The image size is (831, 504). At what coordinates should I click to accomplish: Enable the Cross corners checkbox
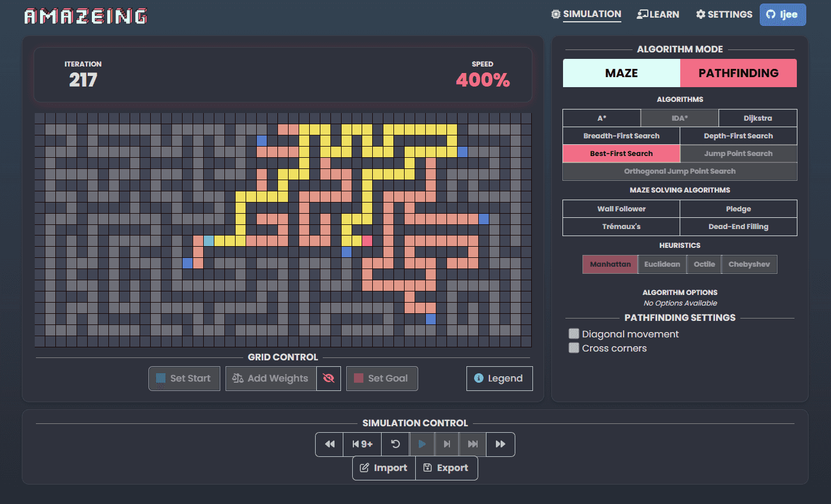pos(574,348)
